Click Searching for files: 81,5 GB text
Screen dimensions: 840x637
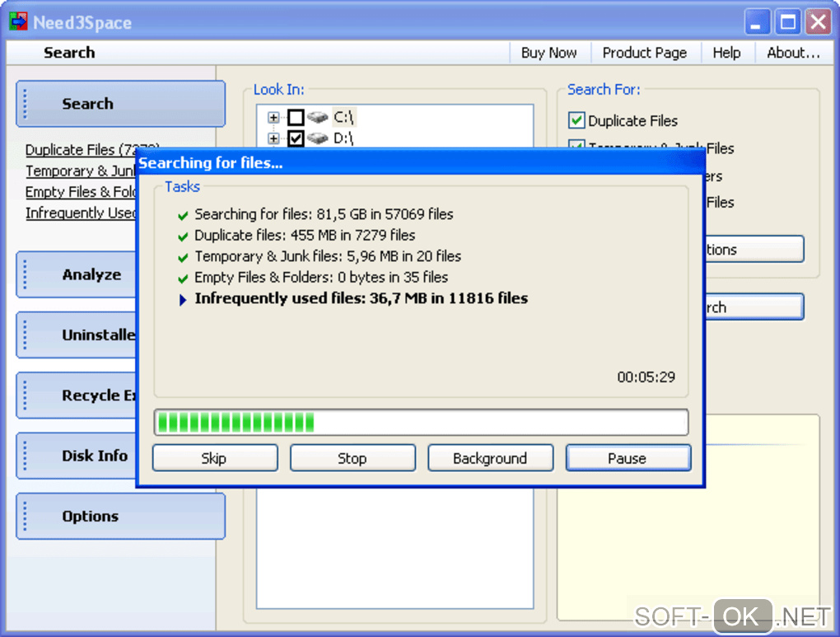(x=324, y=214)
